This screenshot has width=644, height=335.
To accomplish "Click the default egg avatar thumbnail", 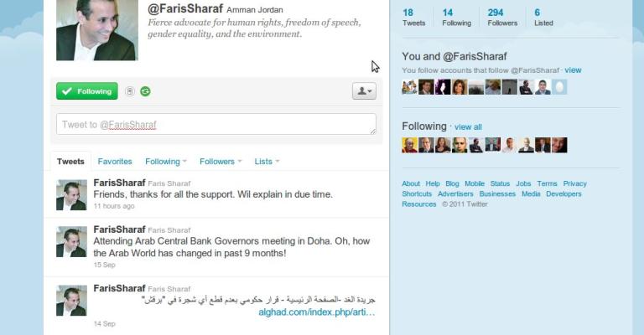I will point(559,87).
